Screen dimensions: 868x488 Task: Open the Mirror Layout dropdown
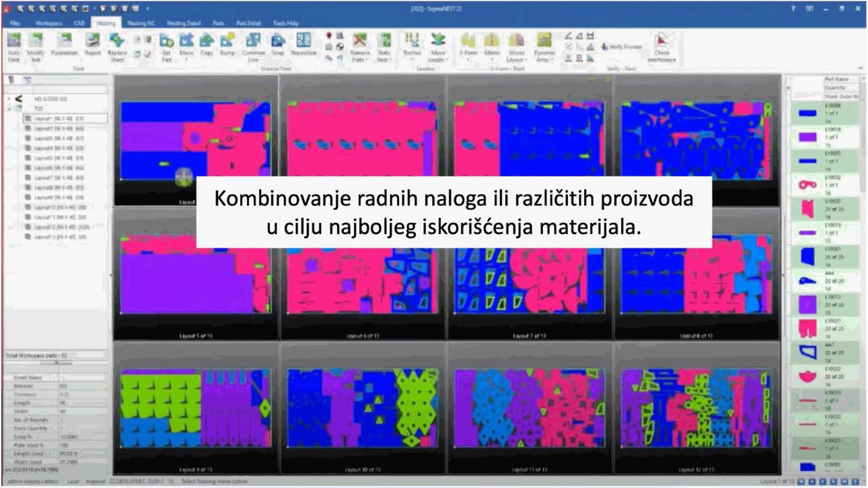516,56
